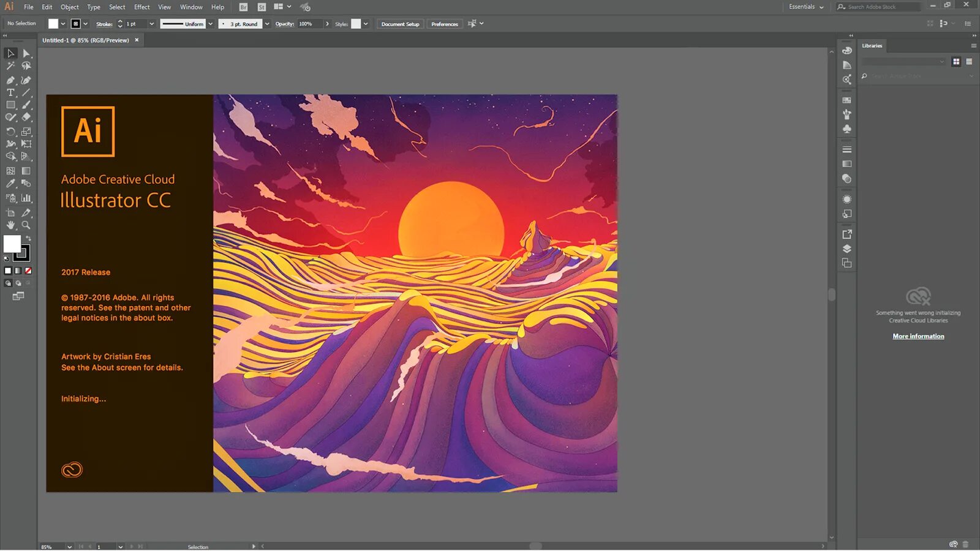This screenshot has height=551, width=980.
Task: Open fill color dropdown in control bar
Action: 62,24
